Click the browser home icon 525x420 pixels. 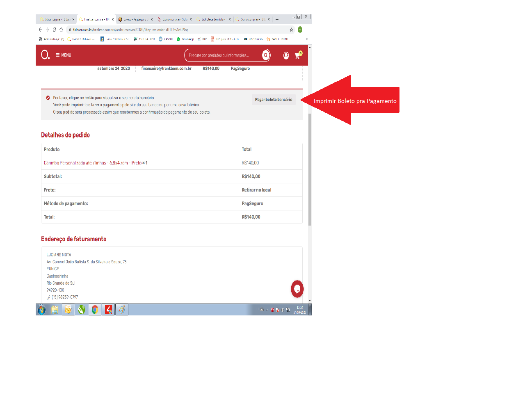click(x=61, y=30)
